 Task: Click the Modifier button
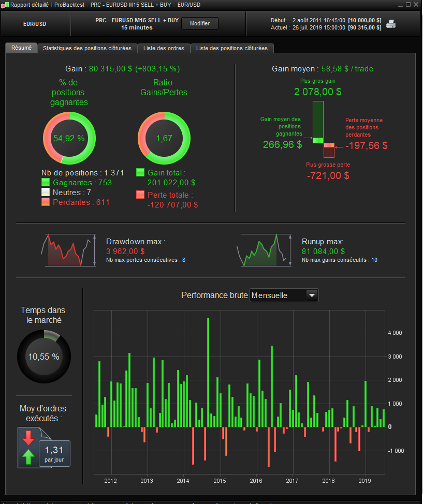click(x=199, y=23)
